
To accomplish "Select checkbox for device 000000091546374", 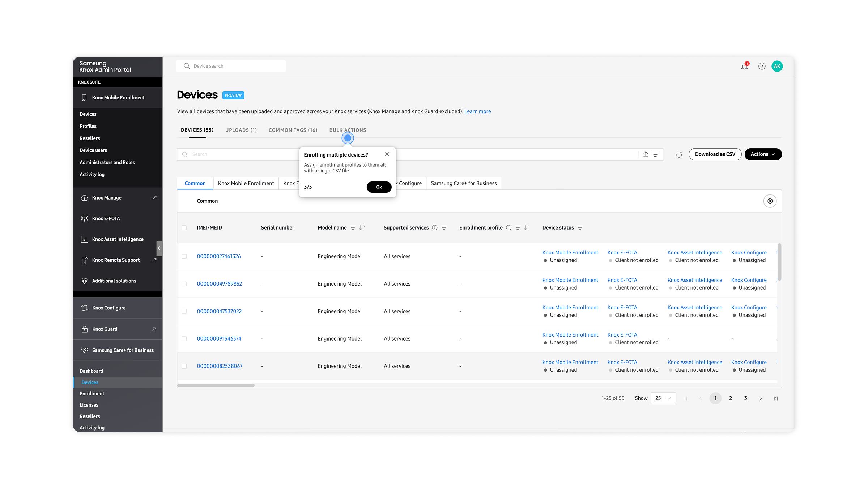I will tap(184, 339).
